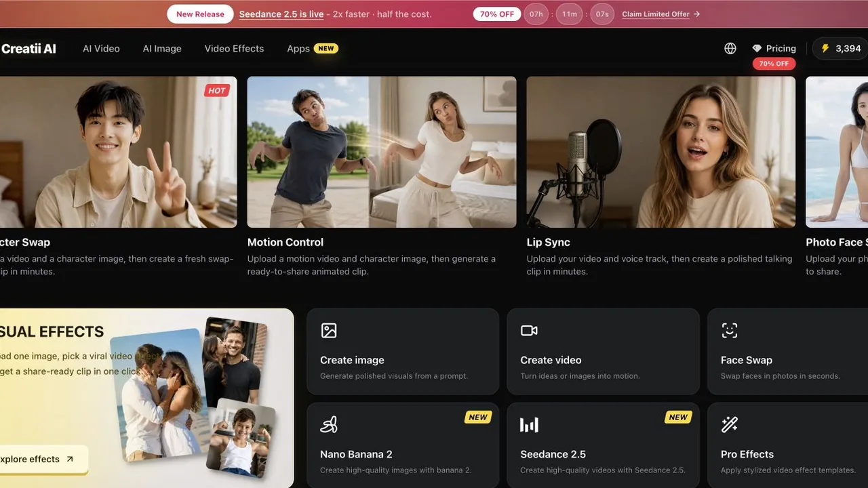Open the Motion Control thumbnail
This screenshot has width=868, height=488.
coord(382,152)
